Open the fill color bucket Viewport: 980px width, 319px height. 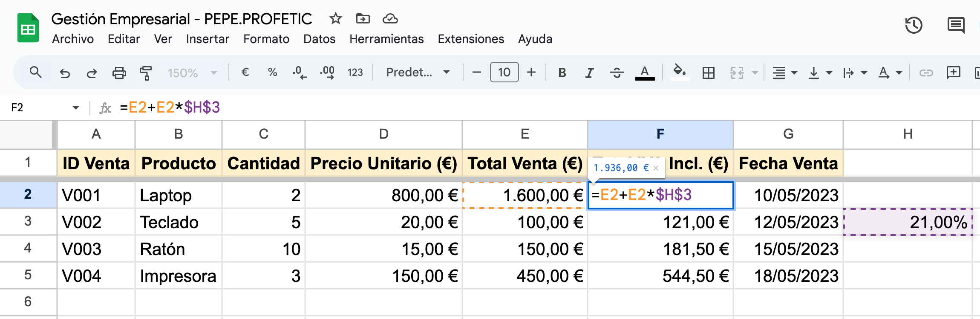coord(679,72)
